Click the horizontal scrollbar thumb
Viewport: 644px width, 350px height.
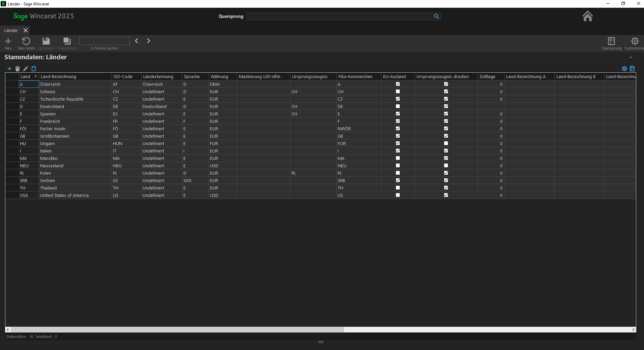click(x=177, y=330)
